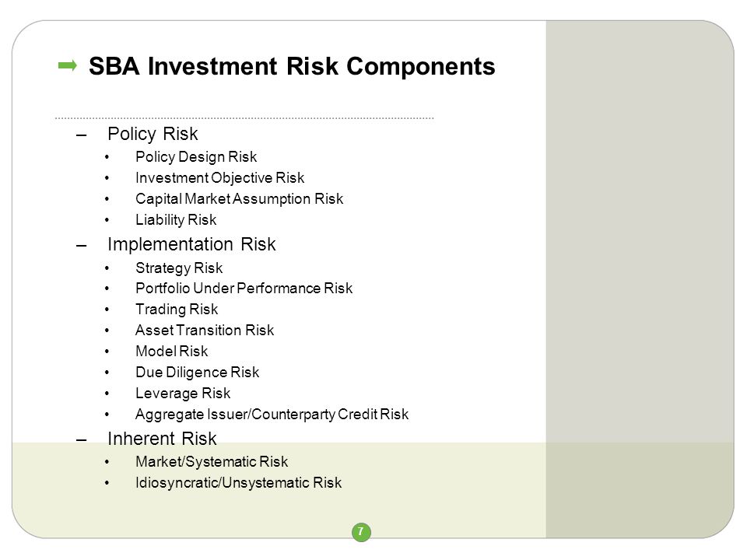Click Portfolio Under Performance Risk text

(x=244, y=288)
